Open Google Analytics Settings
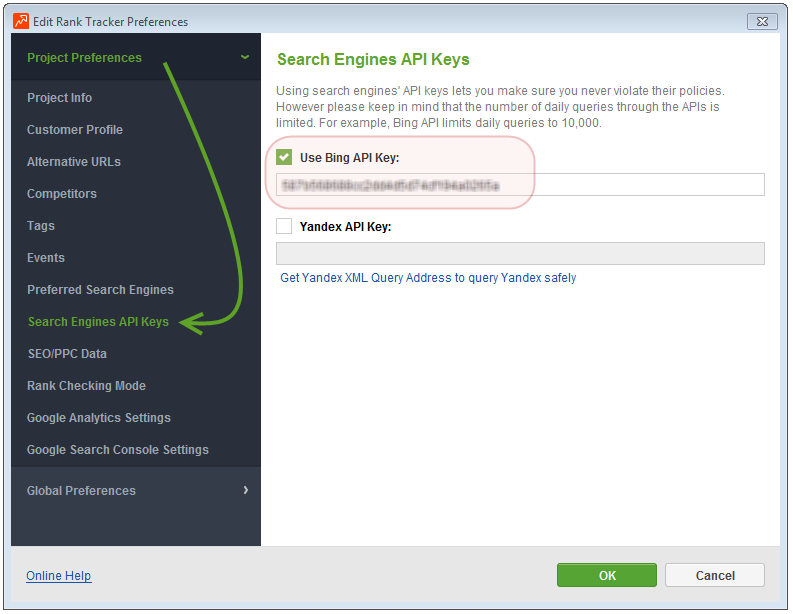Viewport: 793px width, 614px height. (99, 418)
